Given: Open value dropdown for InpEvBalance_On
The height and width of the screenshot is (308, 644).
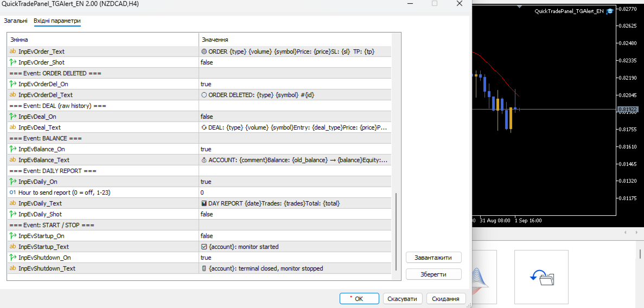Looking at the screenshot, I should tap(295, 149).
